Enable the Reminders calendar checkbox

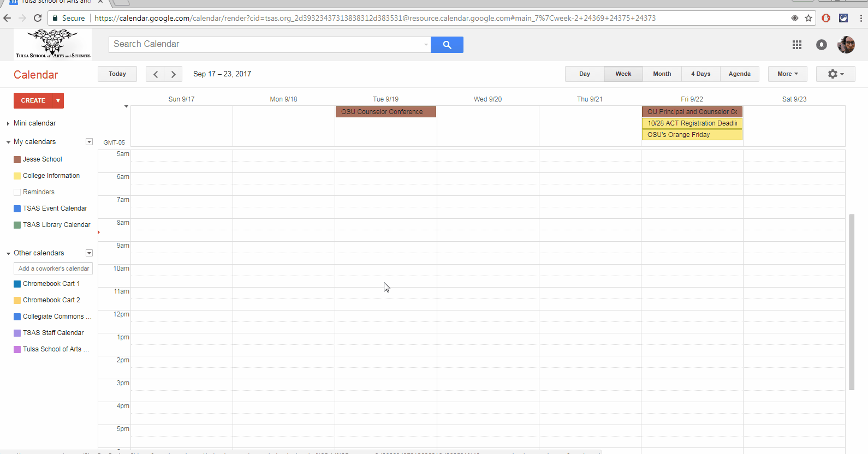17,192
